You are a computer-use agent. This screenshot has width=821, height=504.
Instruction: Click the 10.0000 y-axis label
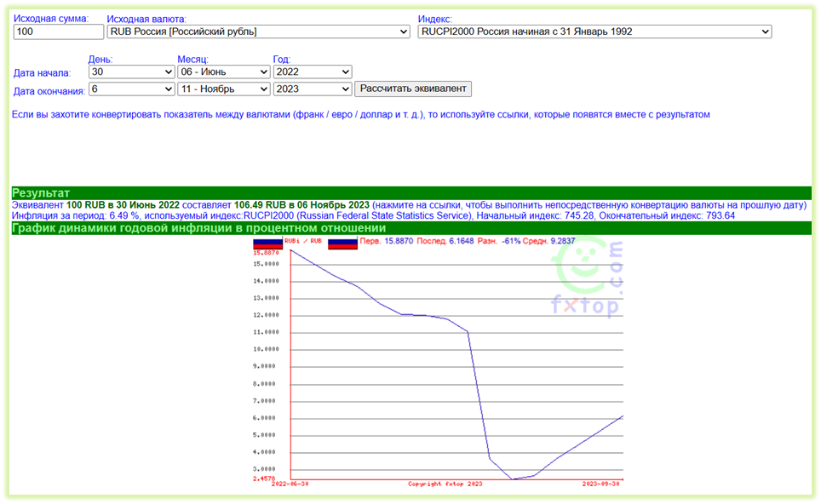click(266, 349)
